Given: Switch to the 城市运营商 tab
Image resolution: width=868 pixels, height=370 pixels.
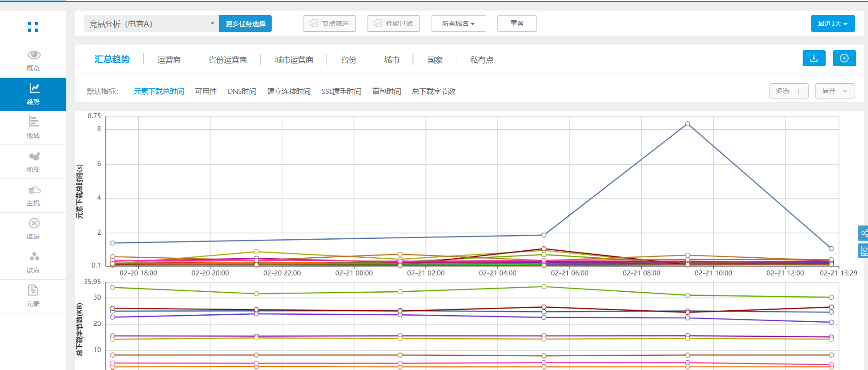Looking at the screenshot, I should point(294,60).
